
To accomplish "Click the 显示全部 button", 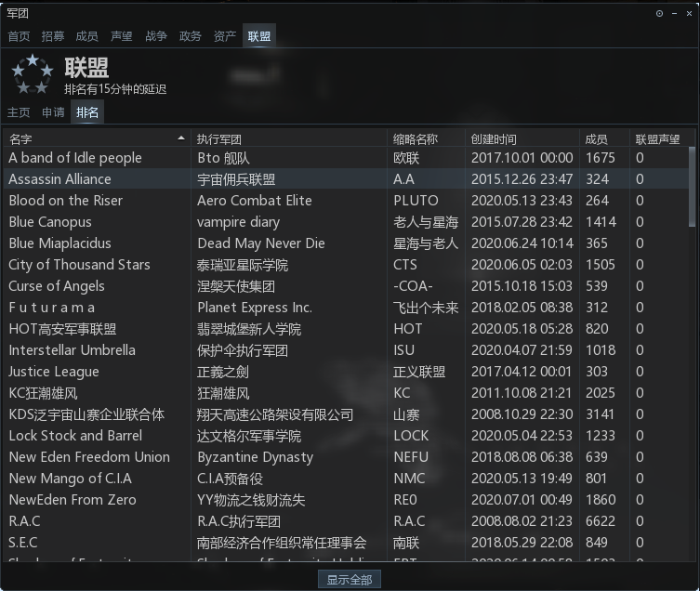I will tap(350, 580).
